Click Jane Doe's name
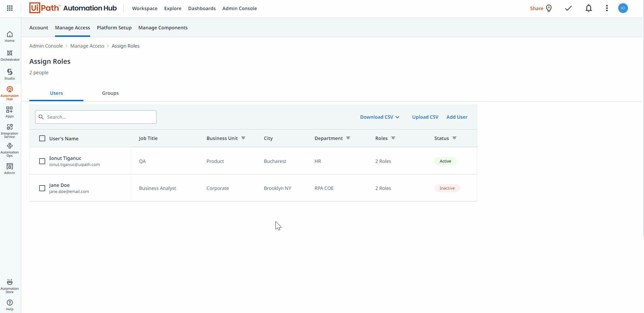This screenshot has height=313, width=644. point(59,185)
